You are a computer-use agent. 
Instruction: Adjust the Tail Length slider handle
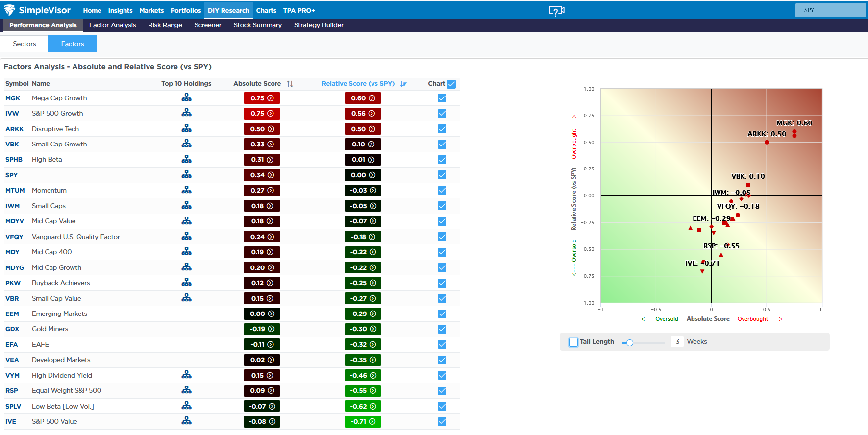(x=630, y=342)
